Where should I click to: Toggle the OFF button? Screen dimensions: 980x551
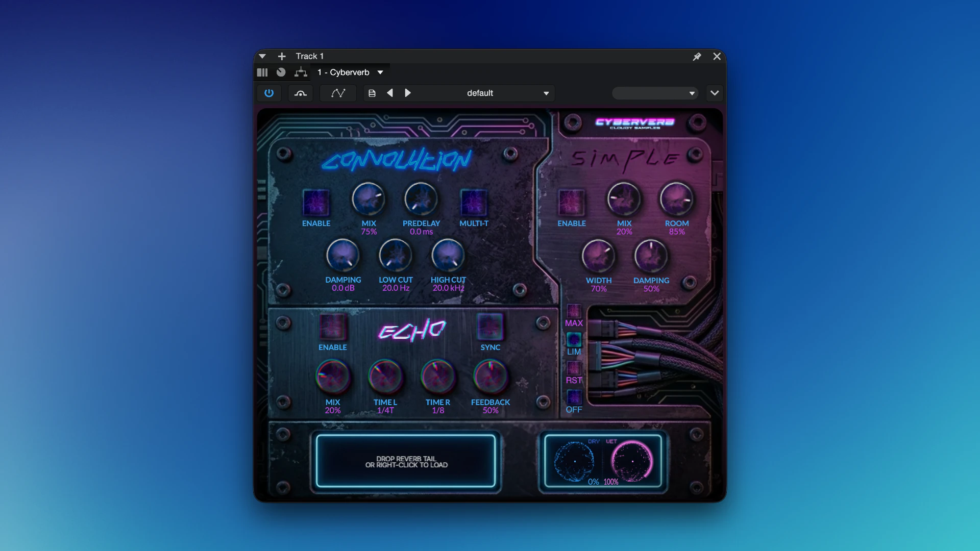coord(574,397)
